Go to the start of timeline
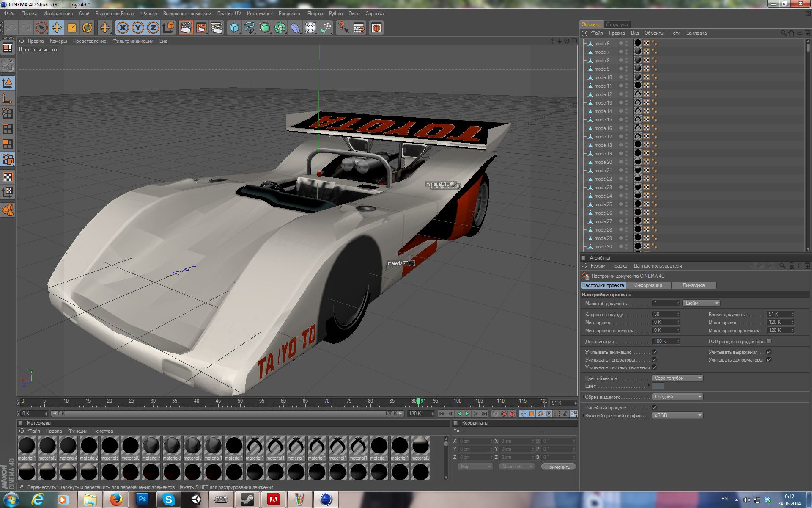 tap(442, 414)
